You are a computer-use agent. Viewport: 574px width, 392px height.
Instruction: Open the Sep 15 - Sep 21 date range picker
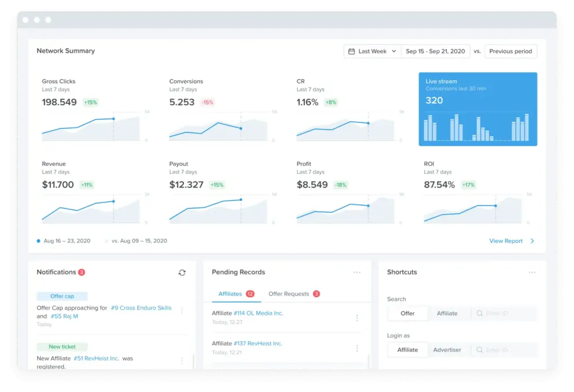(x=435, y=52)
